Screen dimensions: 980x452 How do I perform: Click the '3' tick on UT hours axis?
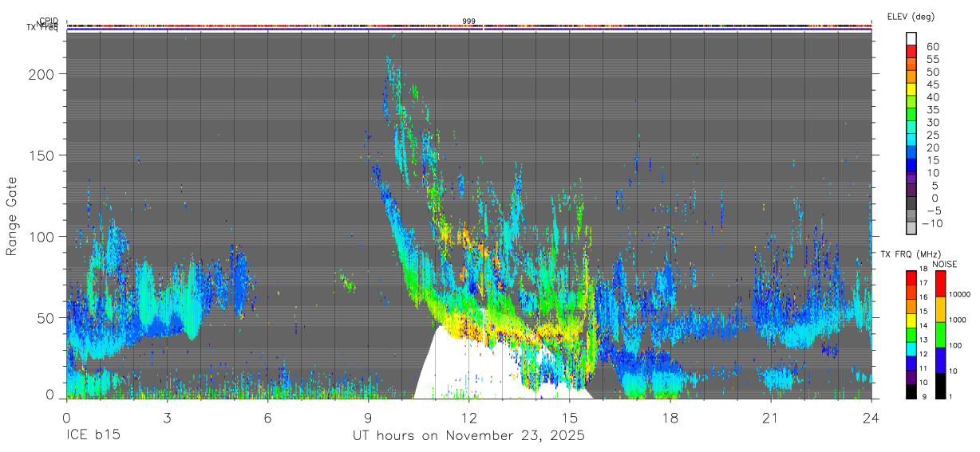point(167,418)
